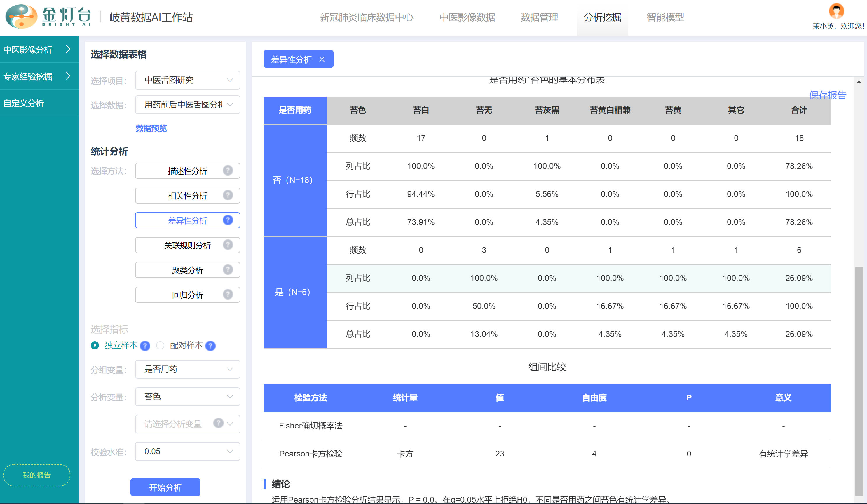Click help icon next to 独立样本

point(145,346)
